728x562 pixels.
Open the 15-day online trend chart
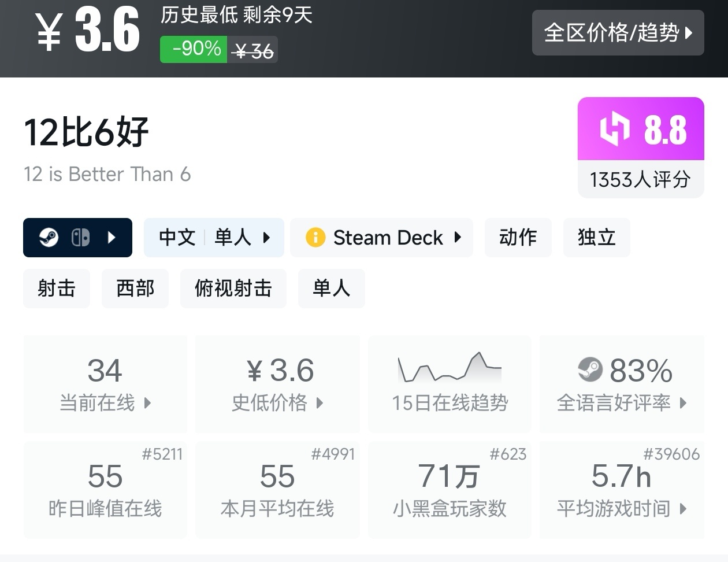[450, 368]
